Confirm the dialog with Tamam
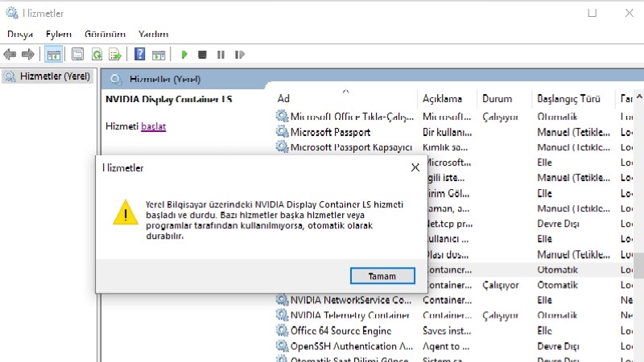Viewport: 644px width, 362px height. 382,276
